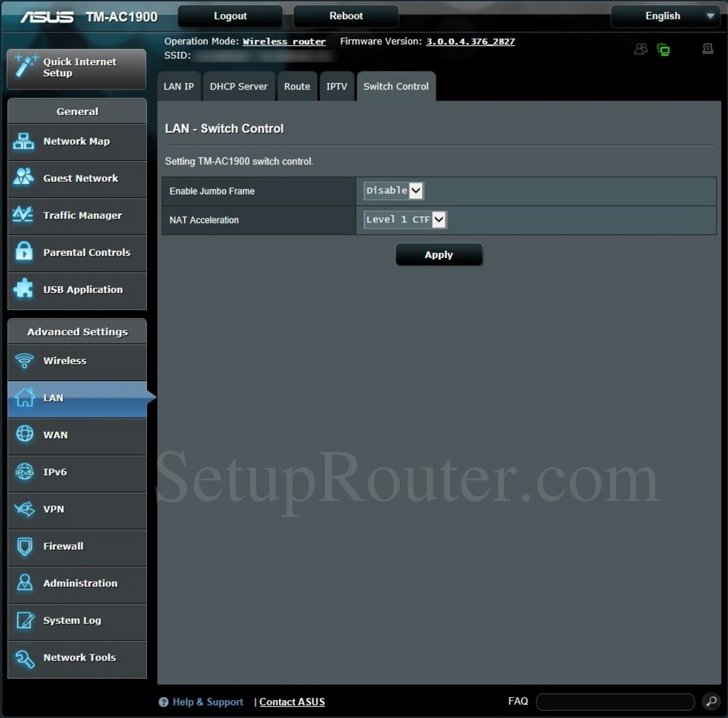This screenshot has height=718, width=728.
Task: Select the LAN menu item
Action: click(x=77, y=398)
